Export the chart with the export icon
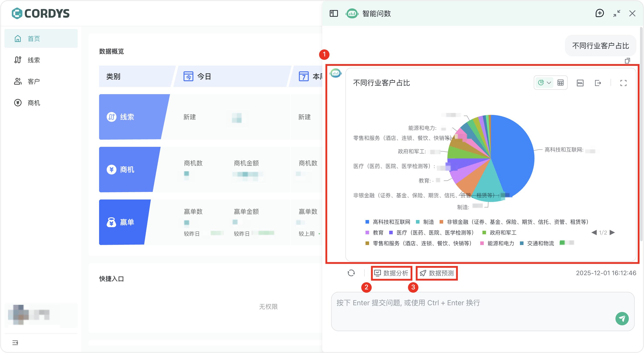 click(598, 83)
